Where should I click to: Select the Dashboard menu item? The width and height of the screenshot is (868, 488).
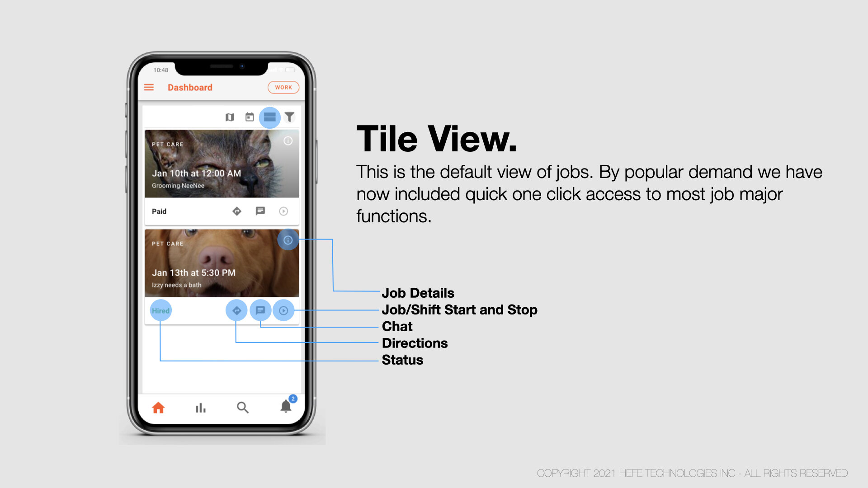tap(189, 87)
